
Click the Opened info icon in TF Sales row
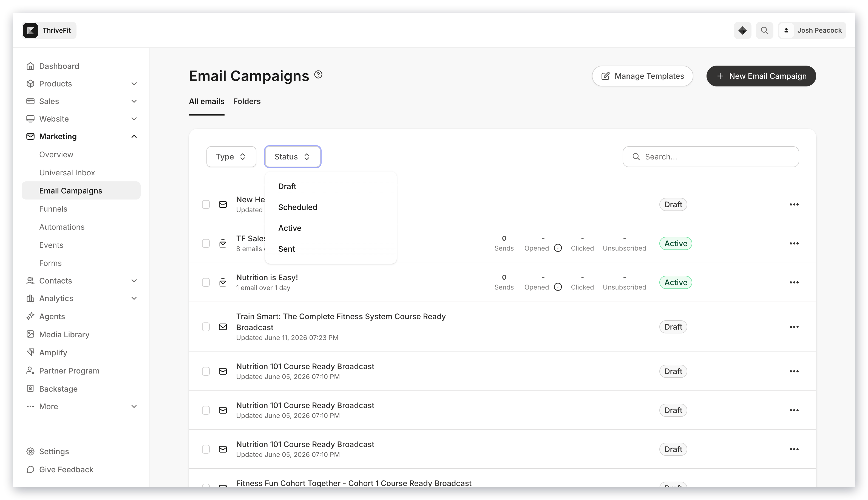[558, 248]
